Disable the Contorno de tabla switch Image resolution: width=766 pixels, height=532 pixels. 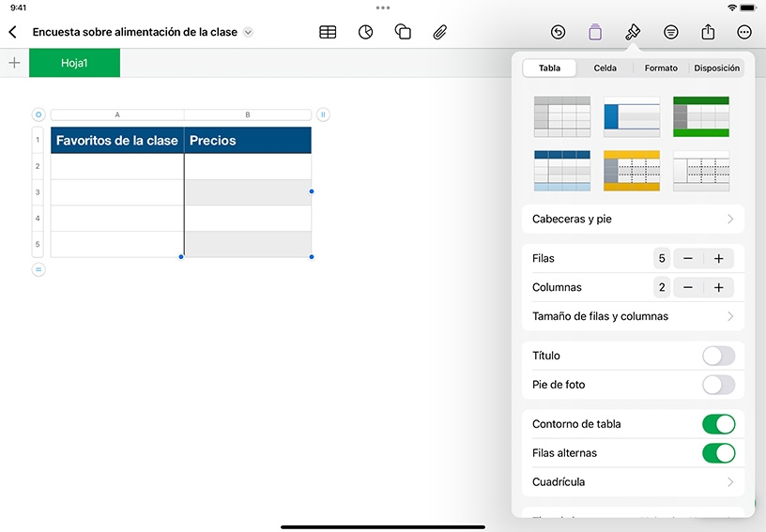coord(719,424)
